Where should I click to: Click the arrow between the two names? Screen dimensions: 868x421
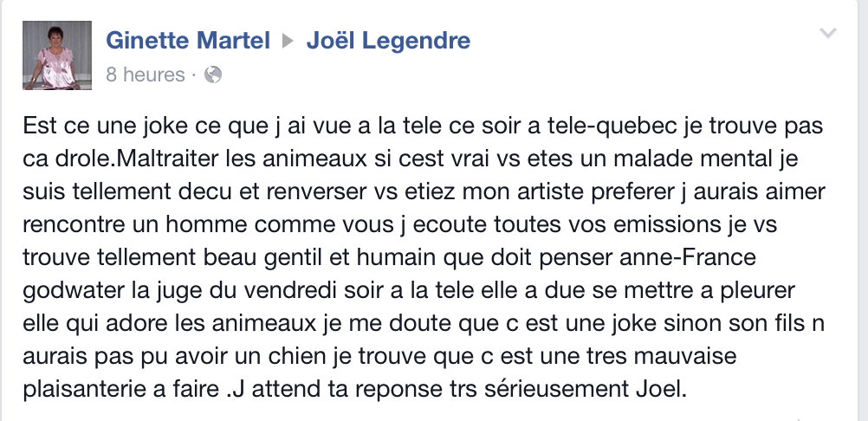[288, 41]
